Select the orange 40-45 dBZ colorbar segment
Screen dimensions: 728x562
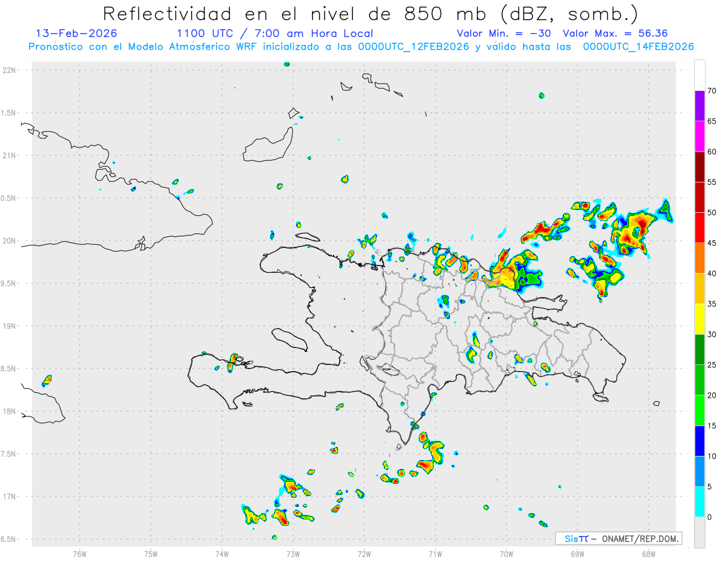click(699, 258)
